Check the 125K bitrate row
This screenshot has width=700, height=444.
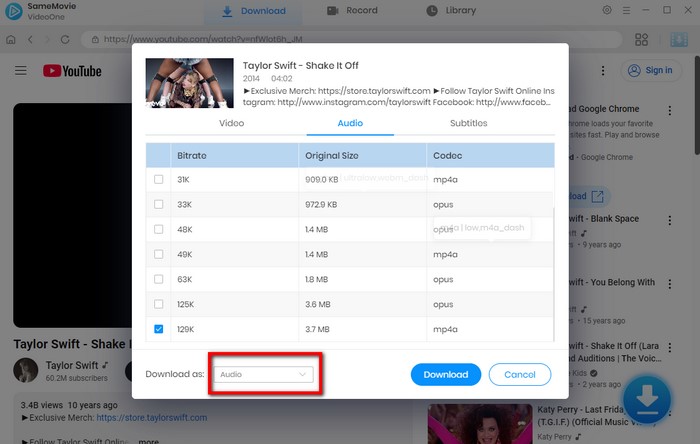[x=158, y=304]
